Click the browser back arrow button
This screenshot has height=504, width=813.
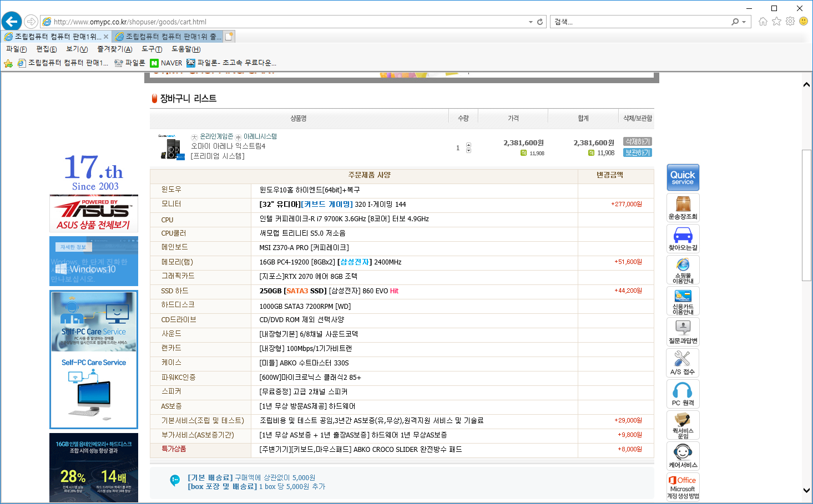(x=11, y=22)
